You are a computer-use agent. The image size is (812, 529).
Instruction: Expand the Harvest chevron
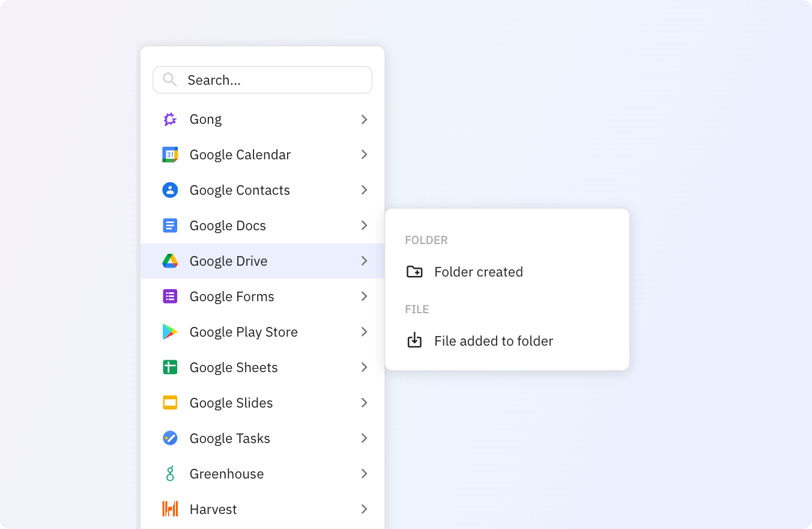364,509
